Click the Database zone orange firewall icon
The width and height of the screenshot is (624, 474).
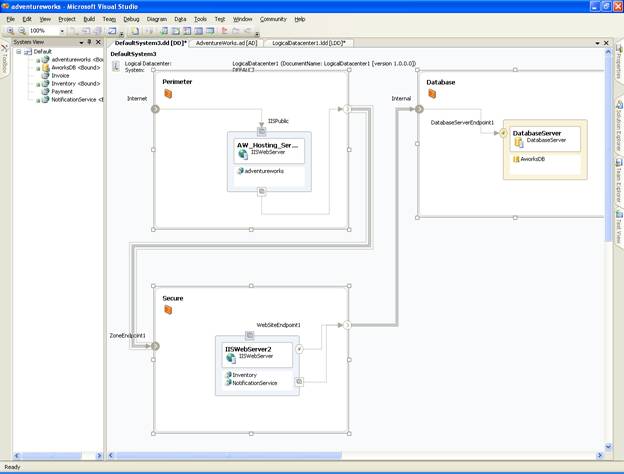[x=432, y=94]
